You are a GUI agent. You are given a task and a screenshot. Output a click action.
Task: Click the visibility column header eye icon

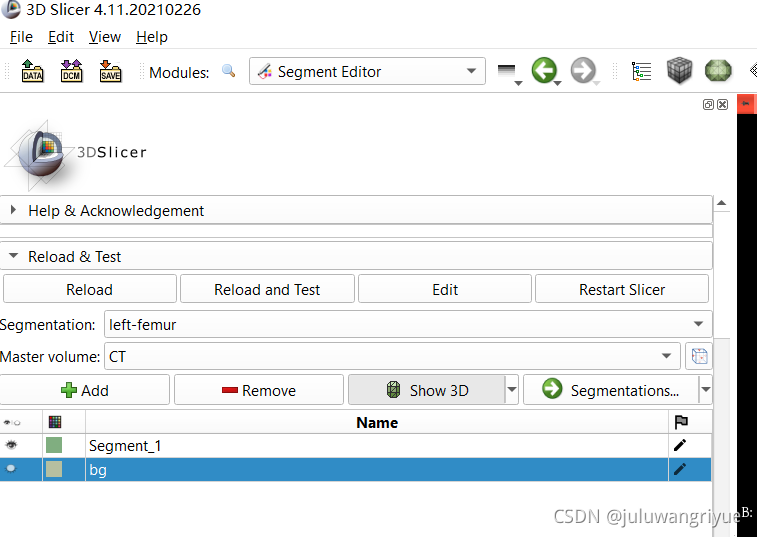pyautogui.click(x=12, y=423)
